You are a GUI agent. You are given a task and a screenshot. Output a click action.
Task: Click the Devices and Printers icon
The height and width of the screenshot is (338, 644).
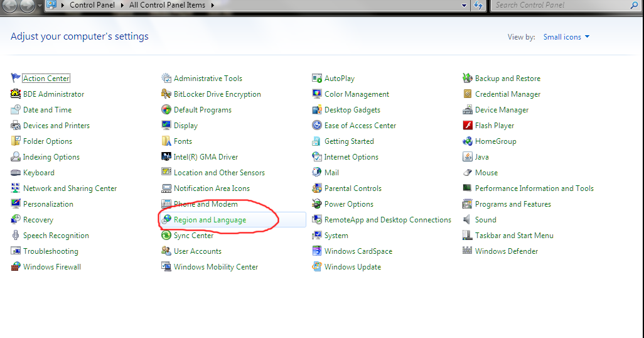16,126
